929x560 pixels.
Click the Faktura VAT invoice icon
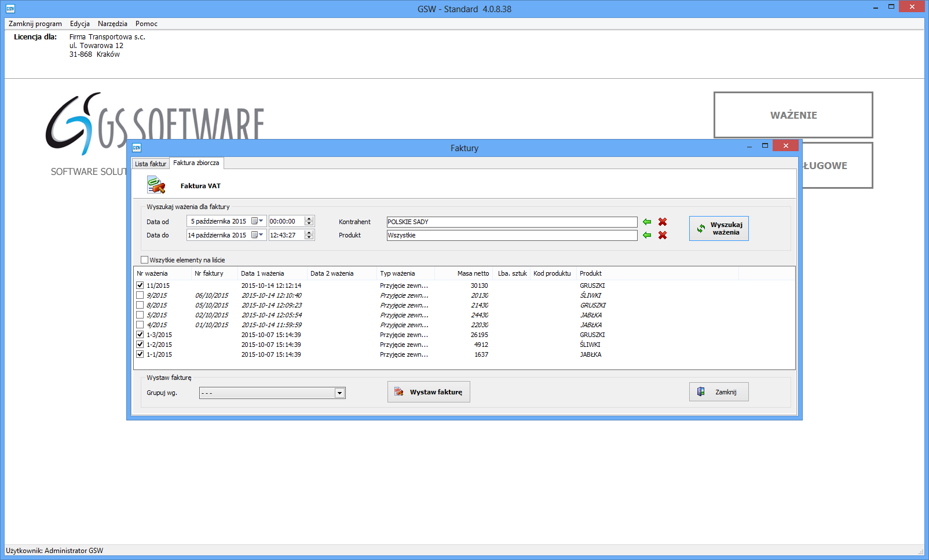pyautogui.click(x=156, y=185)
